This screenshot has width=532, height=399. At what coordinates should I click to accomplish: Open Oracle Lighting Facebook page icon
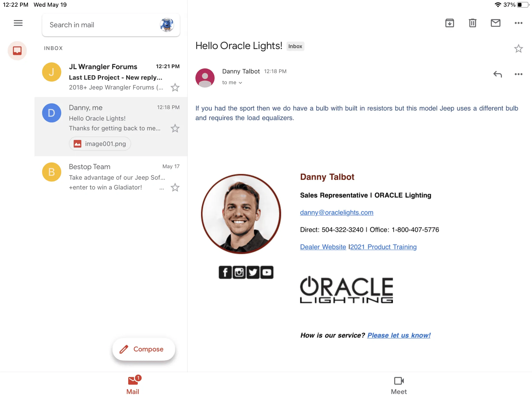point(225,272)
